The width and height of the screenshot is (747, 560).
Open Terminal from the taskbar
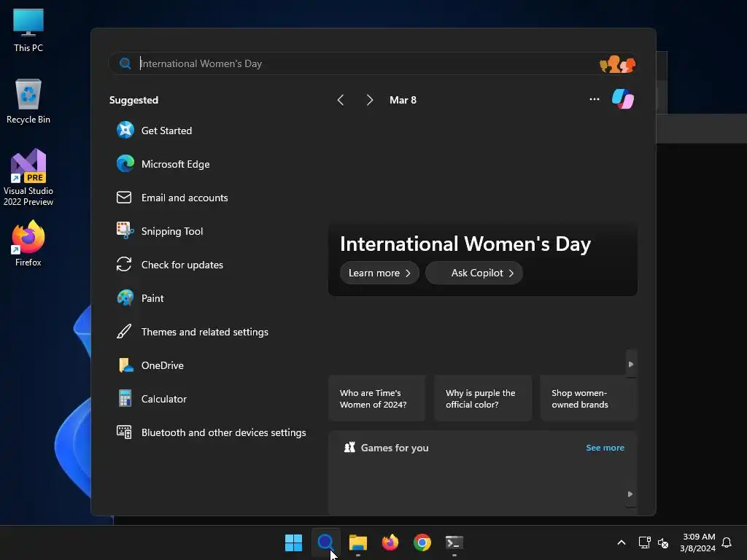(454, 542)
